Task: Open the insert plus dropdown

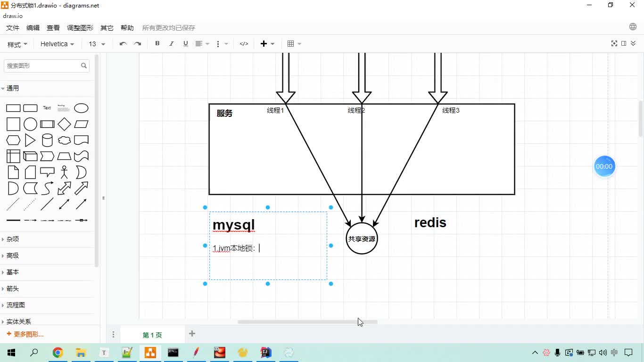Action: point(267,43)
